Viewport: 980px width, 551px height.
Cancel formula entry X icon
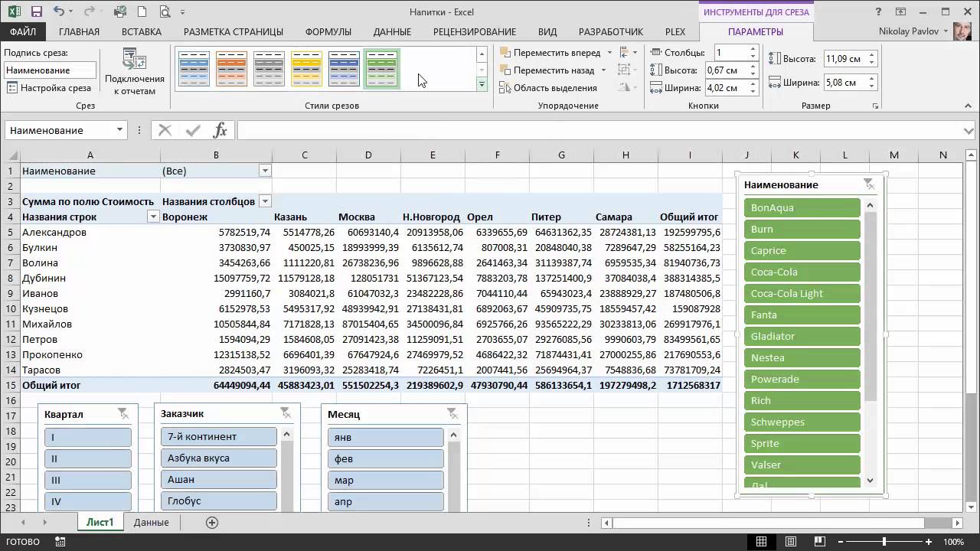coord(165,130)
